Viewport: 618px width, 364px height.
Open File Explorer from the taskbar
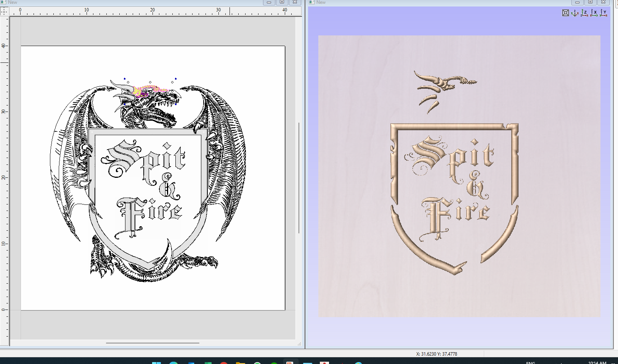tap(240, 362)
